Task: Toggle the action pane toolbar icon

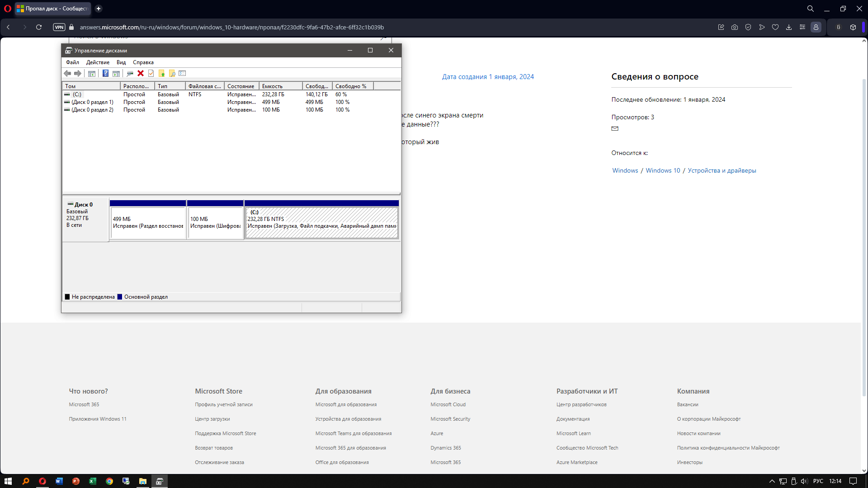Action: (x=116, y=73)
